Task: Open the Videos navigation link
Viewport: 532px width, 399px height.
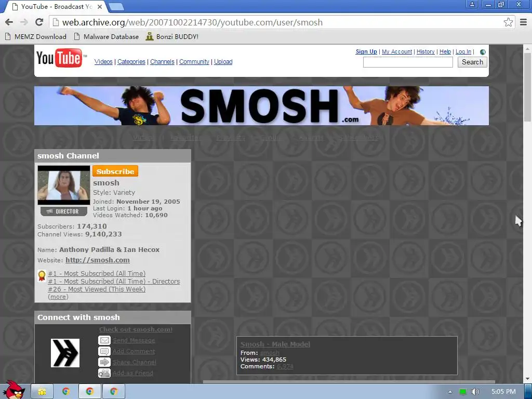Action: 103,62
